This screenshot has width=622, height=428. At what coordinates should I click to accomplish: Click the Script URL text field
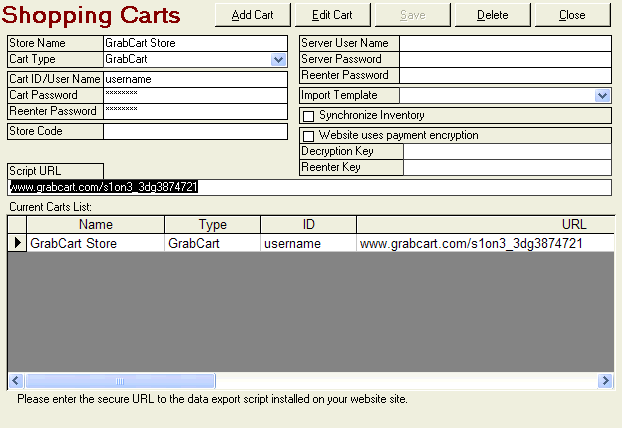pos(309,187)
